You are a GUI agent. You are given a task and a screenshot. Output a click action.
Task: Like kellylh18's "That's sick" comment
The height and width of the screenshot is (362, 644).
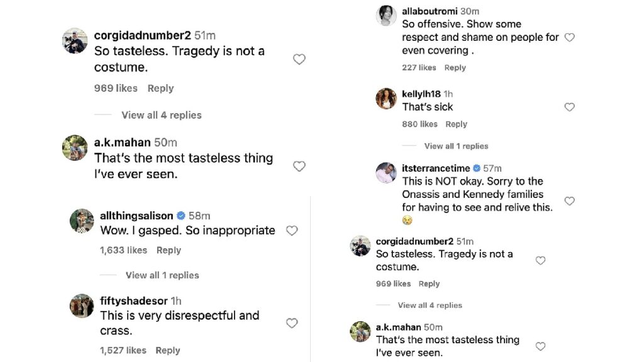(x=569, y=107)
